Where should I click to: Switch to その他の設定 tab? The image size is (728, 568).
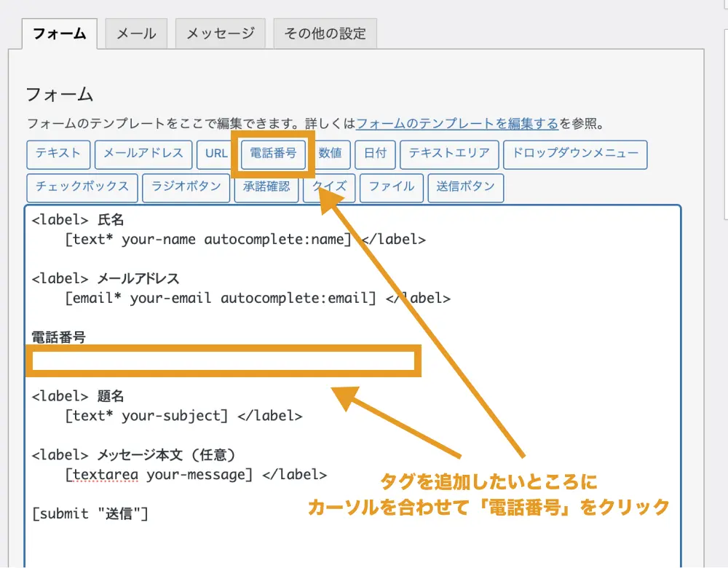click(325, 33)
